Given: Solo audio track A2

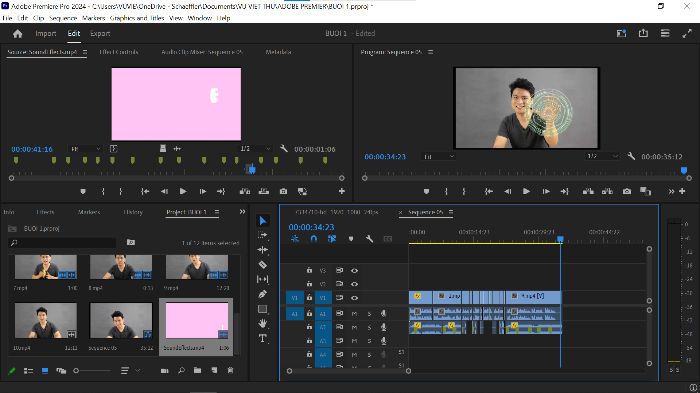Looking at the screenshot, I should coord(369,327).
